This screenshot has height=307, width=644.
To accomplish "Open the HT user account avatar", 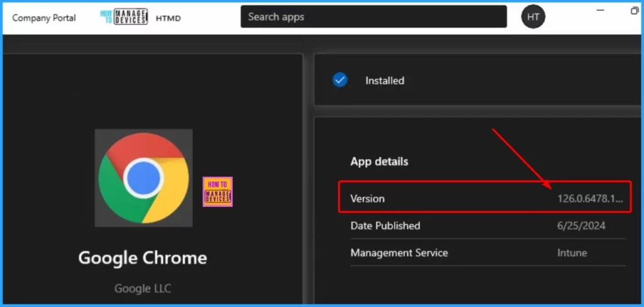I will tap(533, 17).
